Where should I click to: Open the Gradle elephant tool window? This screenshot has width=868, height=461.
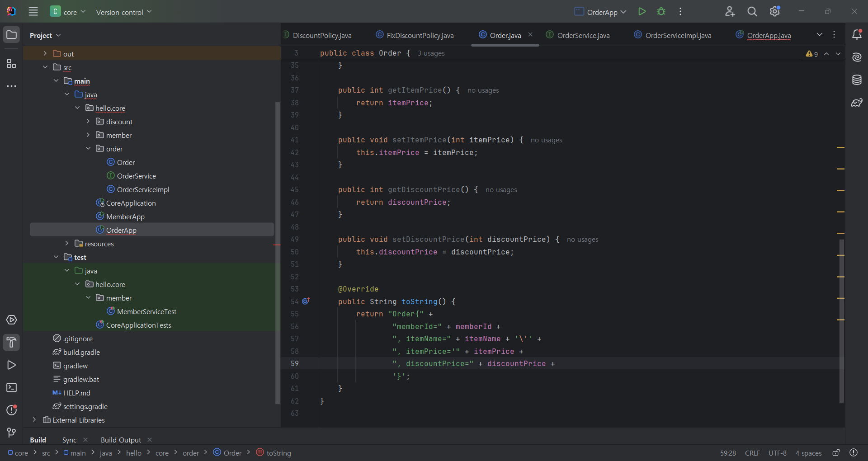tap(857, 103)
